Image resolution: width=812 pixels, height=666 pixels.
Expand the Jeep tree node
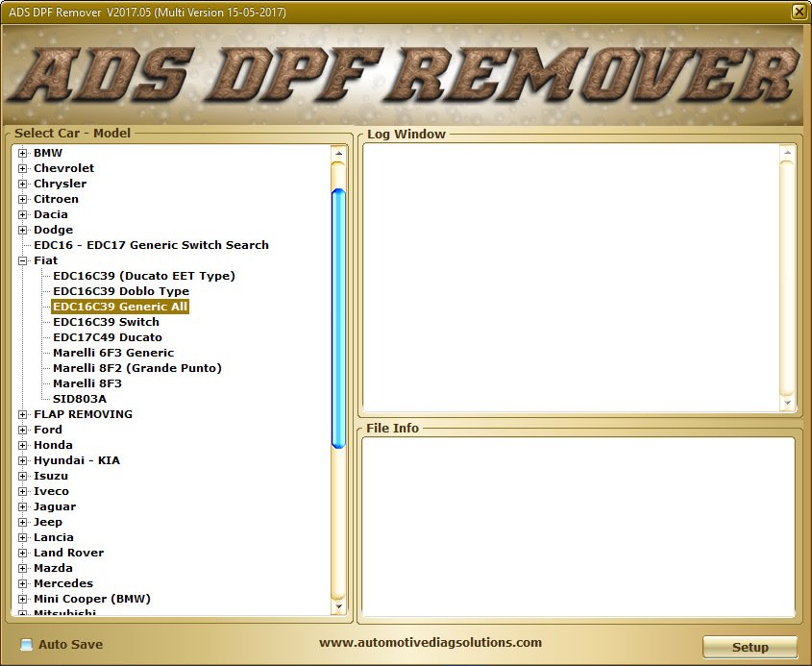click(x=22, y=522)
